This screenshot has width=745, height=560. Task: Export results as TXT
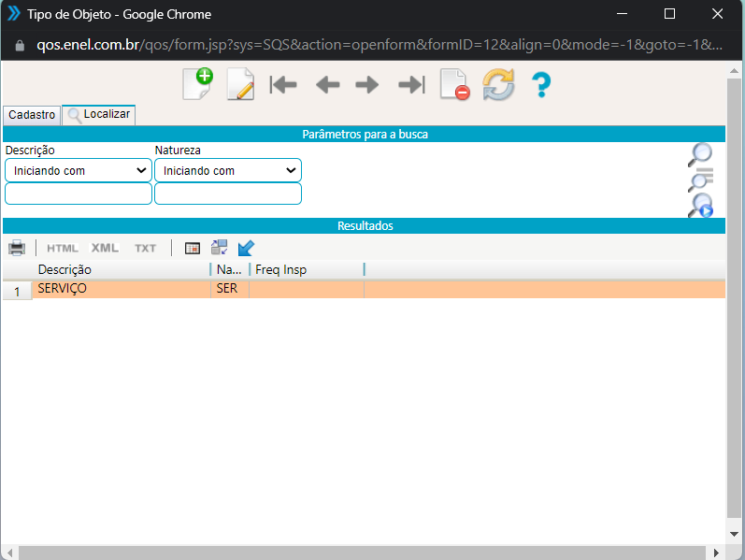tap(145, 248)
